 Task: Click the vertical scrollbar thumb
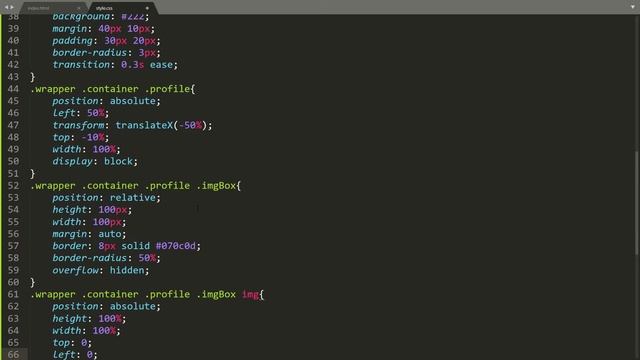tap(636, 203)
